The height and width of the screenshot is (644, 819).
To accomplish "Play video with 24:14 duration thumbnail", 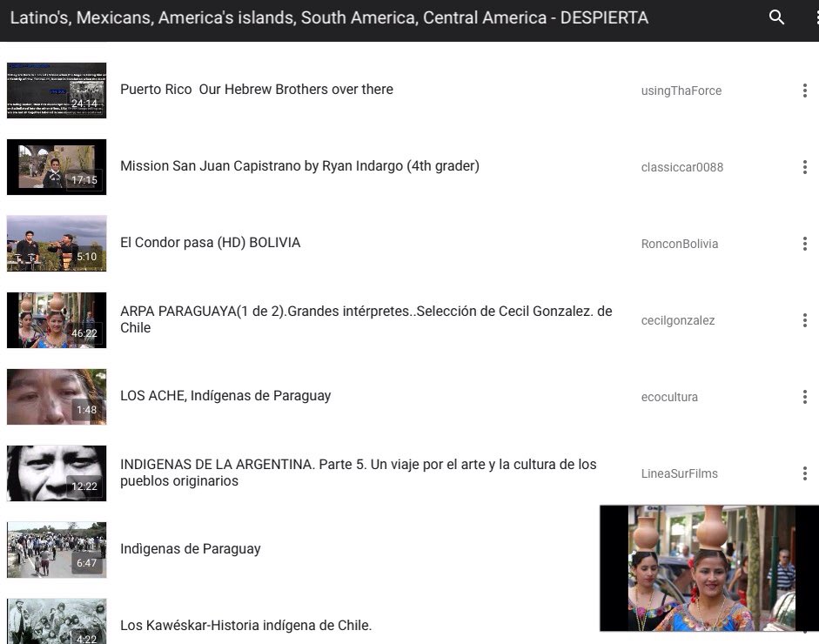I will 56,90.
